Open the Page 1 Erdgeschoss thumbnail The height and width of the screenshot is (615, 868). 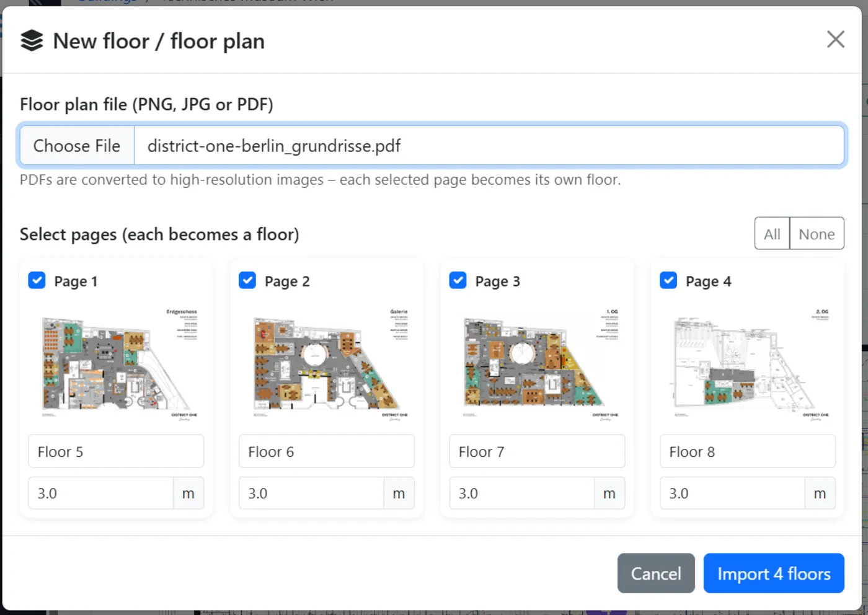(x=117, y=365)
